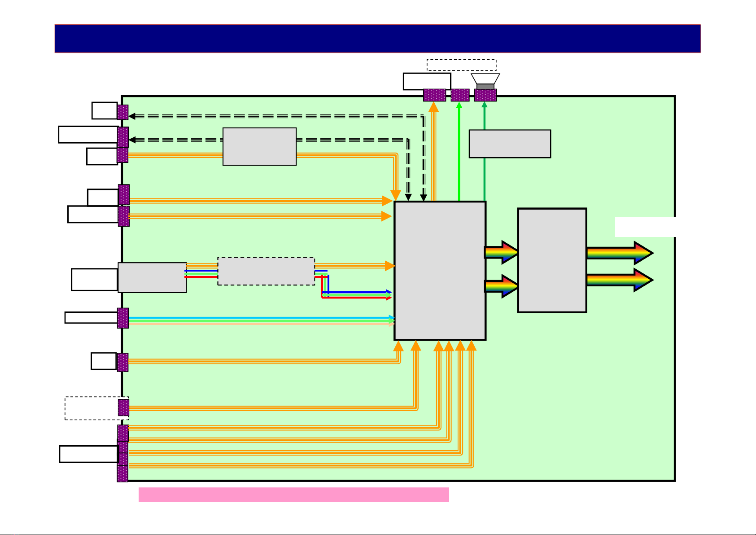Select the purple connector fed by the upward orange arrow
This screenshot has height=535, width=756.
click(434, 95)
